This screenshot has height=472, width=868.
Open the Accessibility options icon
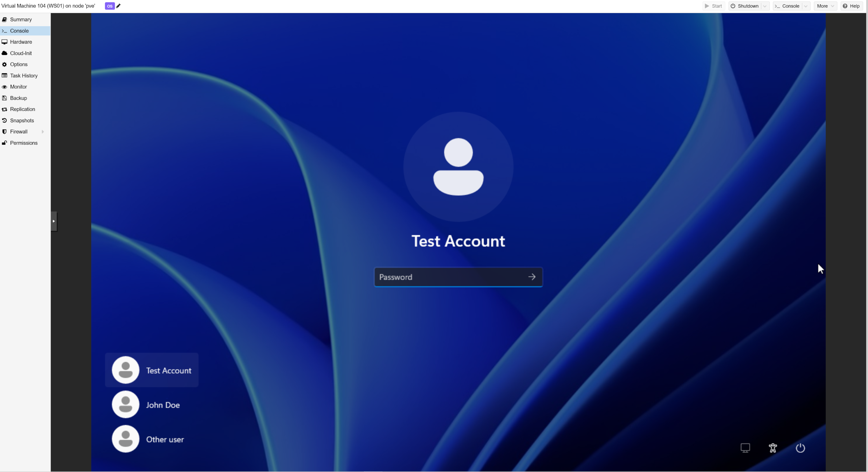[x=773, y=448]
